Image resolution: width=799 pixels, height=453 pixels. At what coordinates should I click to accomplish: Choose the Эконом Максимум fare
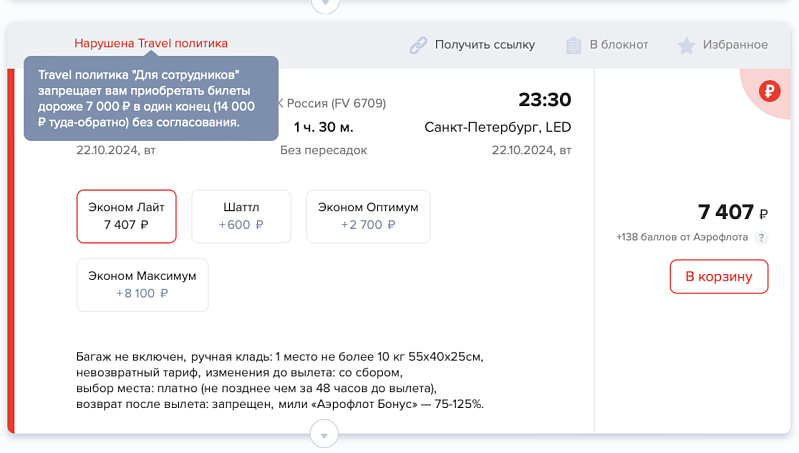142,284
